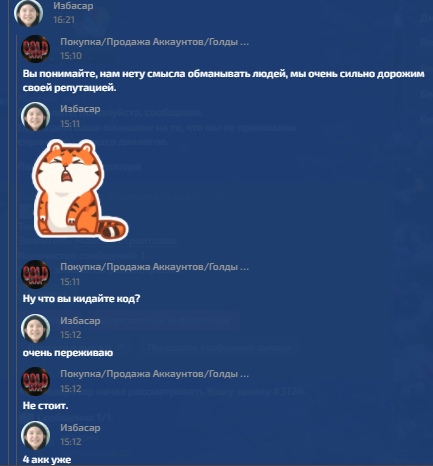433x466 pixels.
Task: Click Избасар's avatar above '4 акк уже'
Action: (x=35, y=435)
